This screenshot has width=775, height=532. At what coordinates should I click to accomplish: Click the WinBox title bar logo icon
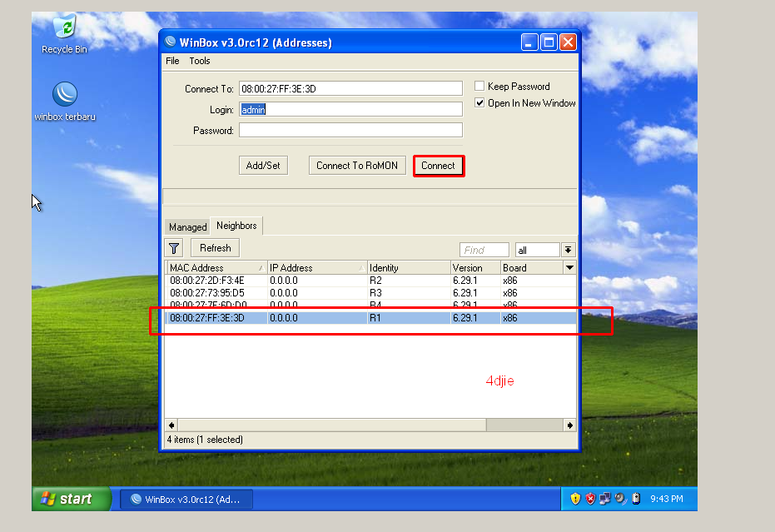[170, 42]
